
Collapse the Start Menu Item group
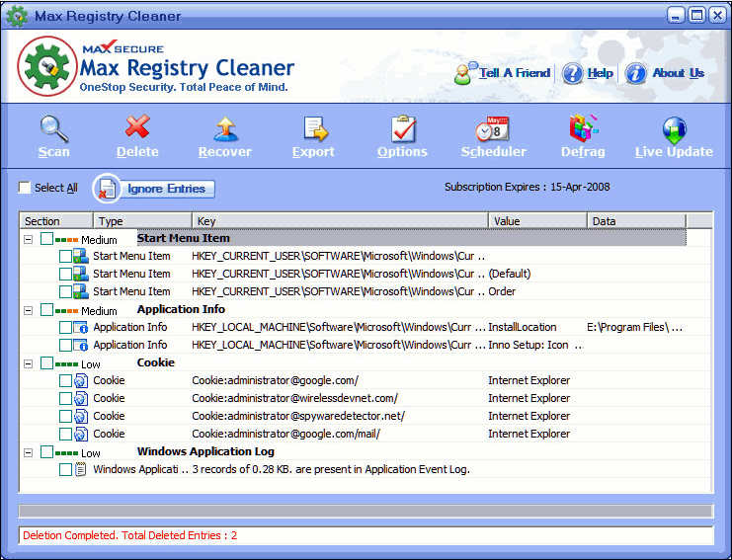pos(28,239)
